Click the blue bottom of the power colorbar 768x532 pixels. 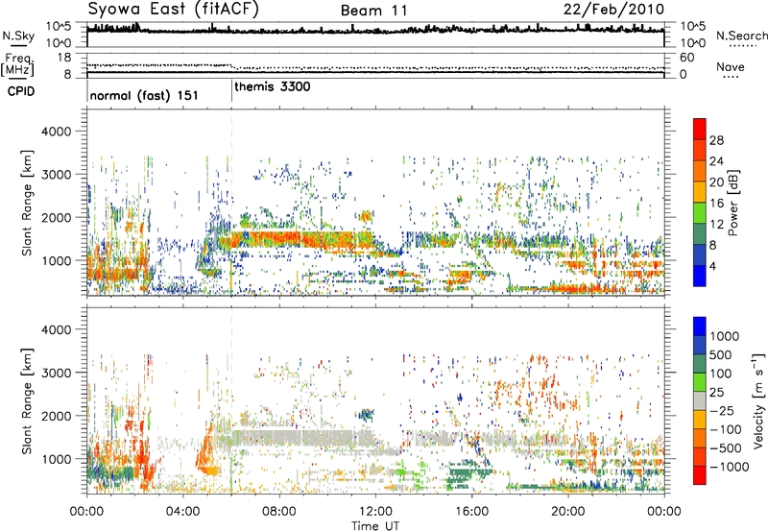tap(700, 278)
